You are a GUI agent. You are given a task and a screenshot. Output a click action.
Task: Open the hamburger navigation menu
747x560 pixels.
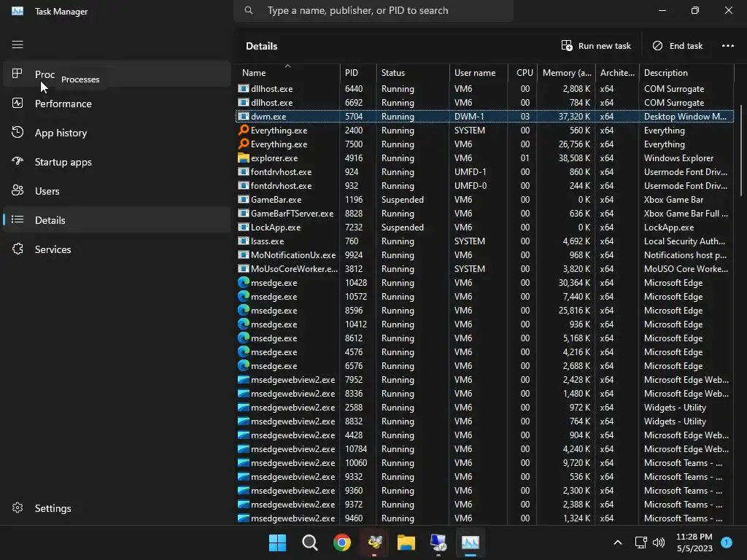click(x=18, y=44)
